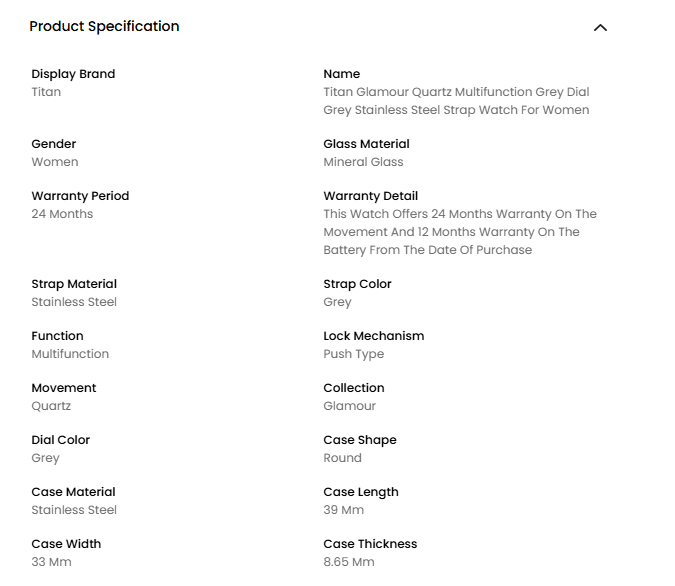Select the Push Type value
This screenshot has width=675, height=586.
coord(353,354)
